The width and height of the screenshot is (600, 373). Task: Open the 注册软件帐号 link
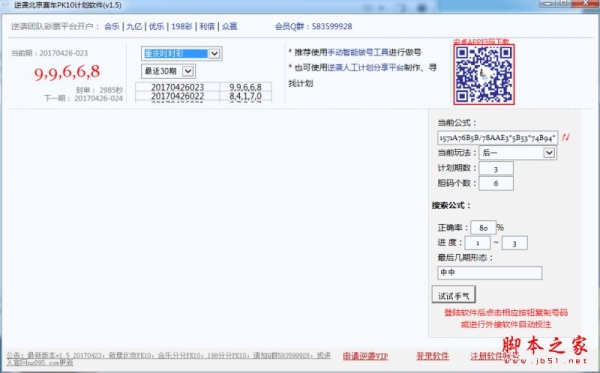[x=494, y=356]
